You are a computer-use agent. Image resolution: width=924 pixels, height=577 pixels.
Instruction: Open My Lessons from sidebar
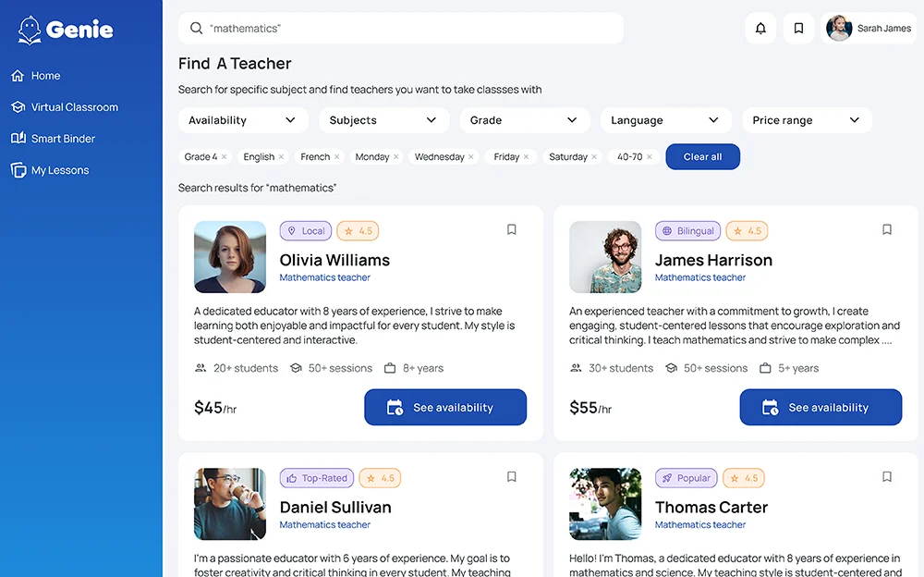coord(60,170)
